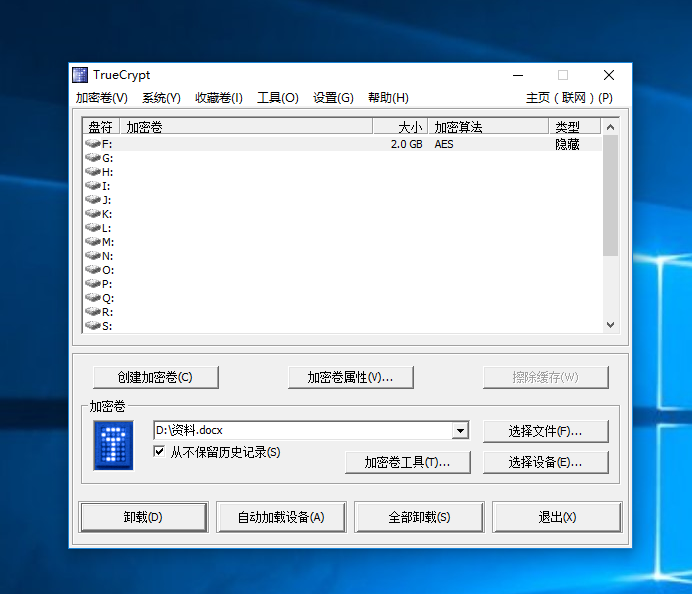Click 选择文件(F)... button
692x594 pixels.
[x=545, y=431]
